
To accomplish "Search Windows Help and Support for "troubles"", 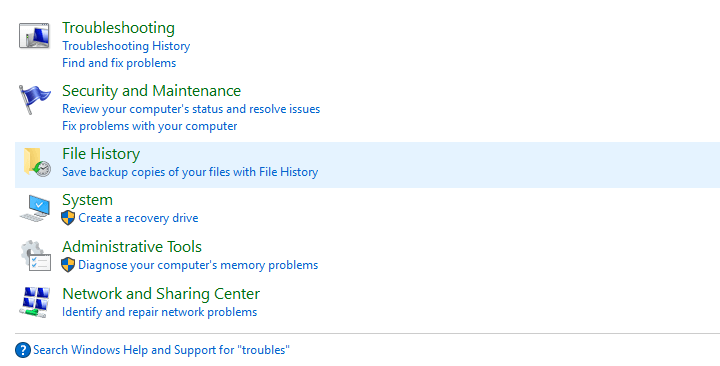I will pos(161,350).
